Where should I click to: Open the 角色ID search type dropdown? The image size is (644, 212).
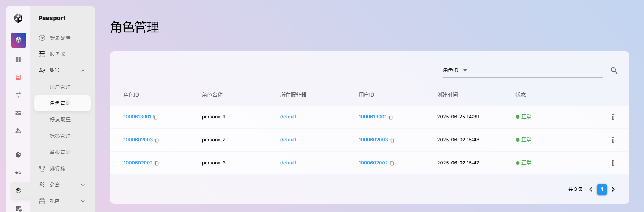point(455,70)
